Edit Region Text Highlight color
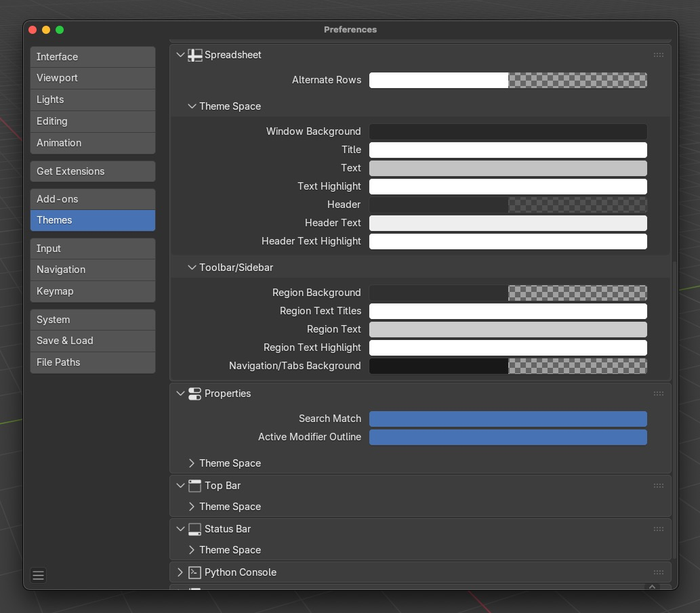The height and width of the screenshot is (613, 700). (x=508, y=348)
